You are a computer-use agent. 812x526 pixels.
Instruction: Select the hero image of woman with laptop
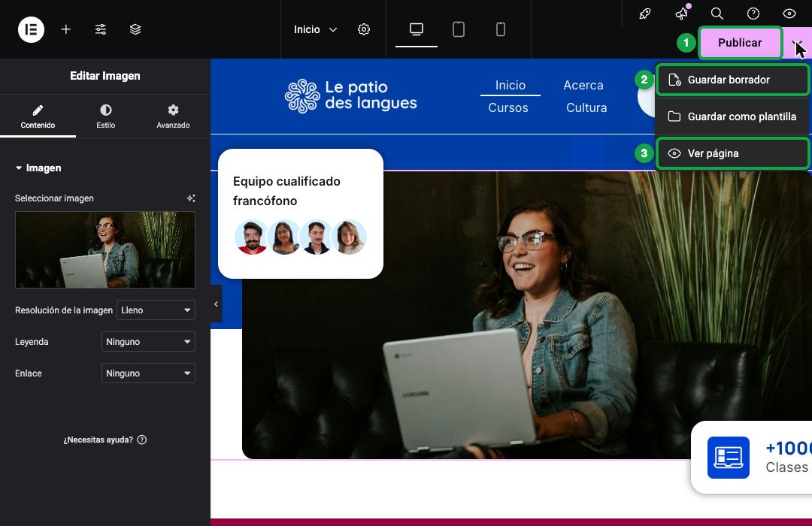click(526, 315)
